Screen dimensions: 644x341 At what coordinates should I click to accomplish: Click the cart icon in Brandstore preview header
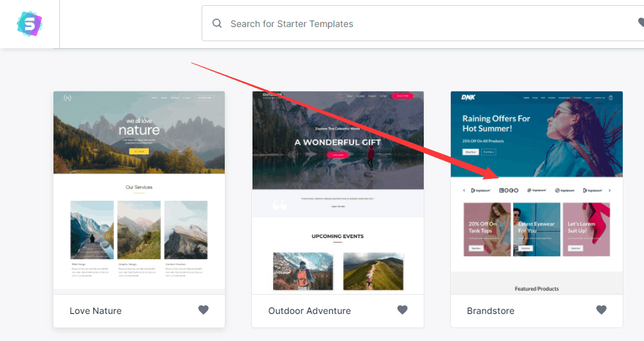611,98
